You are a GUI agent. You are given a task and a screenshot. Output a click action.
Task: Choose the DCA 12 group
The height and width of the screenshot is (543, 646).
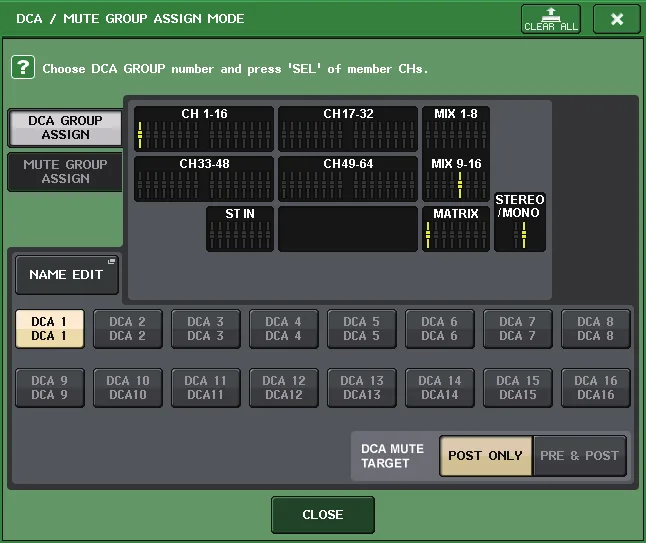pos(283,388)
